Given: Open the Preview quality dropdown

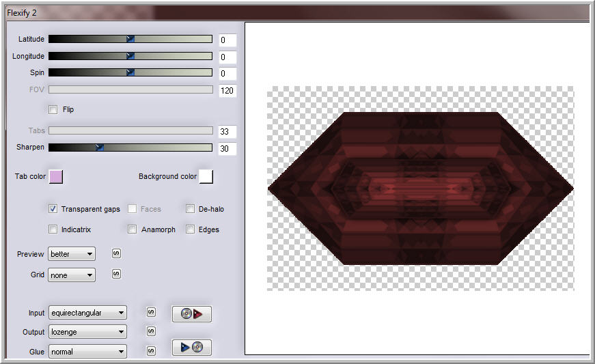Looking at the screenshot, I should coord(72,254).
